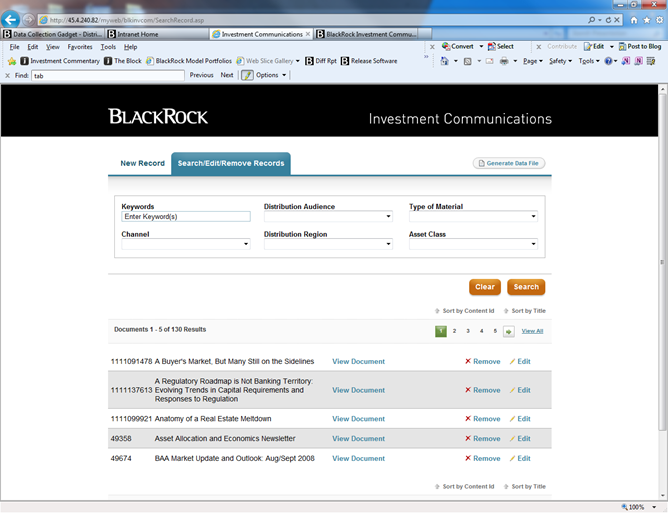Viewport: 668px width, 513px height.
Task: Open the browser Home icon
Action: tap(634, 20)
